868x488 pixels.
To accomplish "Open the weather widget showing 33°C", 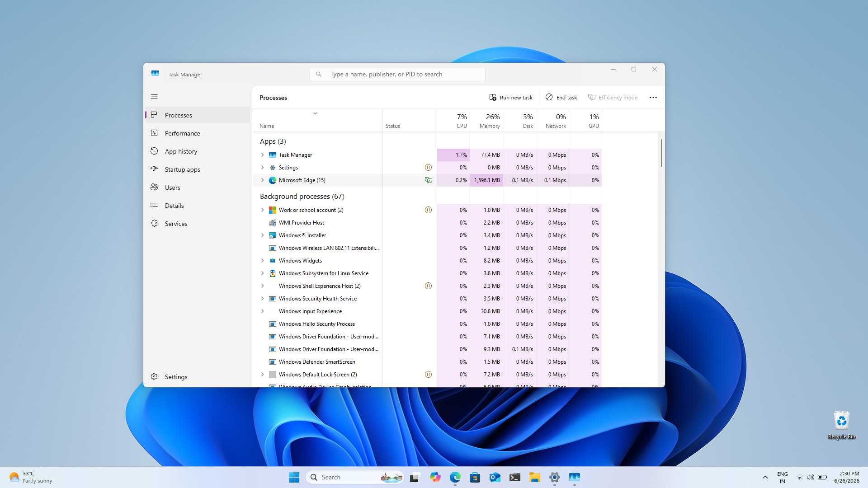I will pos(31,477).
